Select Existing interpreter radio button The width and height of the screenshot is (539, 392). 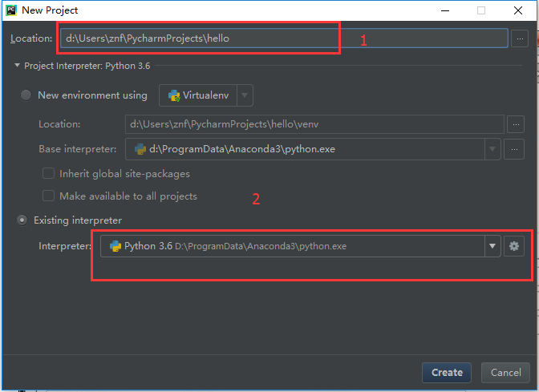(x=22, y=220)
